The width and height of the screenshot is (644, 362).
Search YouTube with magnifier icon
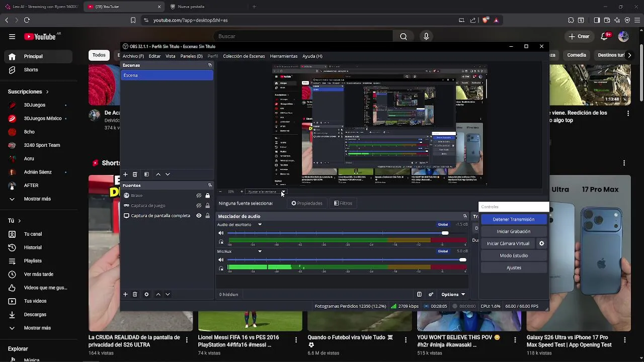click(404, 36)
